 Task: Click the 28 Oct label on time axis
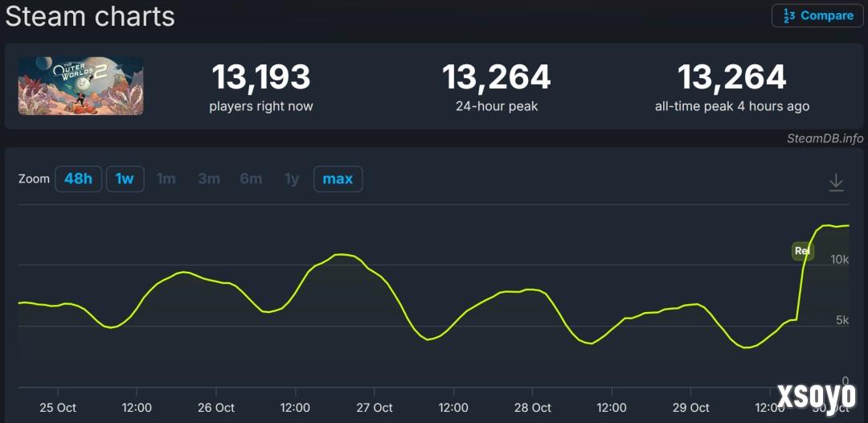point(532,408)
